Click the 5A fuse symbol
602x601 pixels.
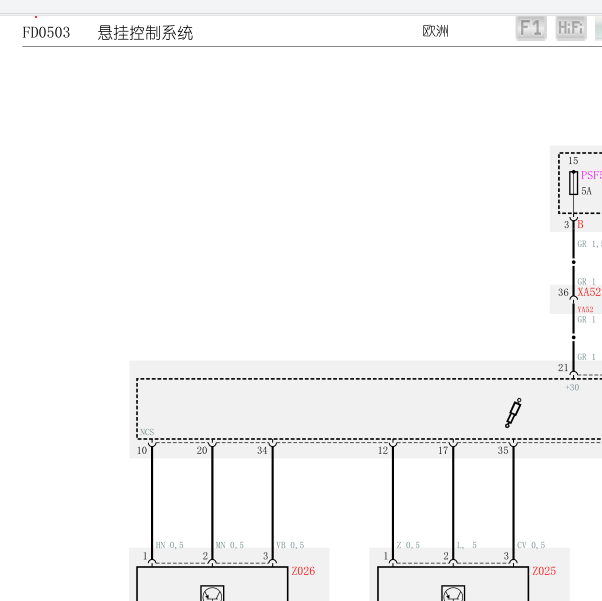tap(573, 183)
